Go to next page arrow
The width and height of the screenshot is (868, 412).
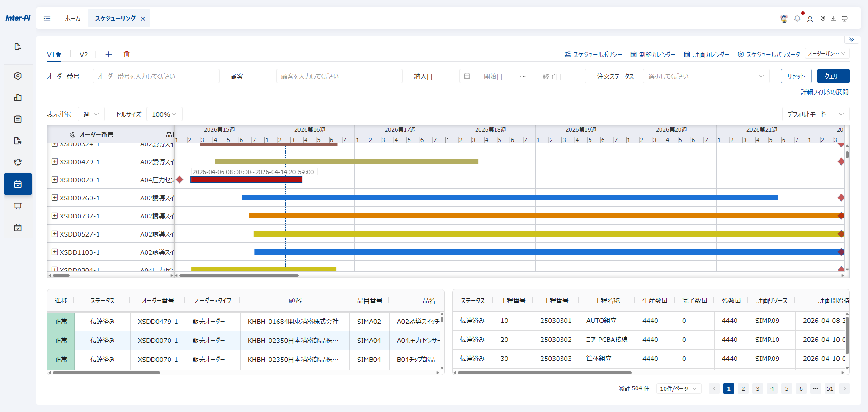click(x=844, y=388)
